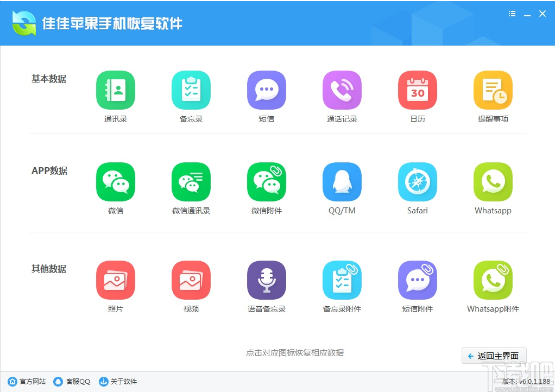Open Safari data recovery icon
Image resolution: width=555 pixels, height=392 pixels.
coord(417,182)
